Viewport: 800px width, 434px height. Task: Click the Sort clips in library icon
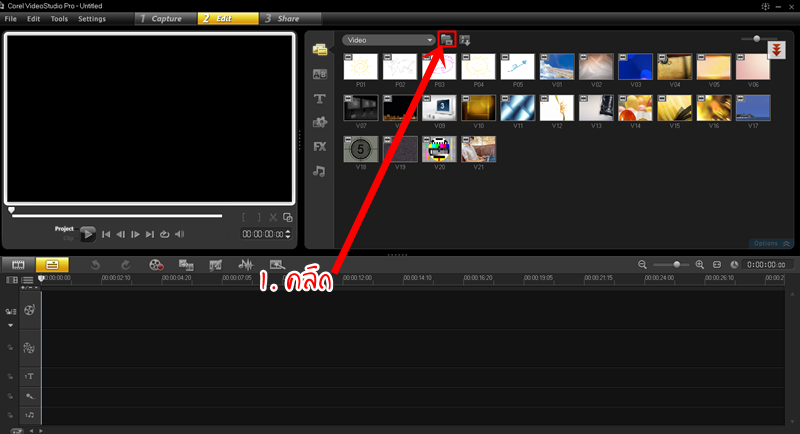[x=465, y=40]
